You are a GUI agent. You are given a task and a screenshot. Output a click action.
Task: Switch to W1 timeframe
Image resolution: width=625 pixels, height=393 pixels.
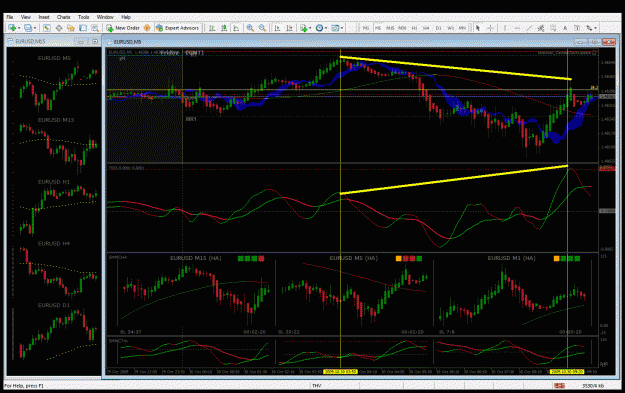click(450, 28)
